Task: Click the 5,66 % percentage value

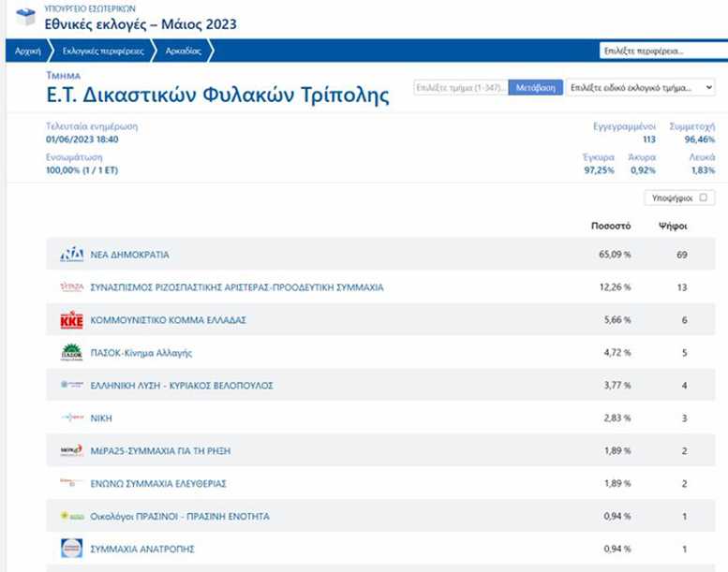Action: pyautogui.click(x=617, y=319)
